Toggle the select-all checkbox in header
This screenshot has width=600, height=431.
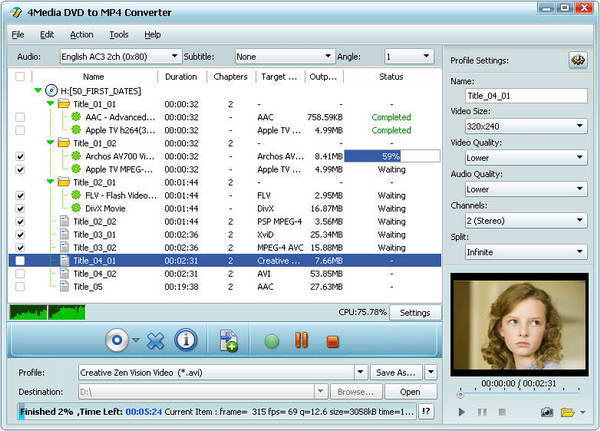tap(20, 77)
